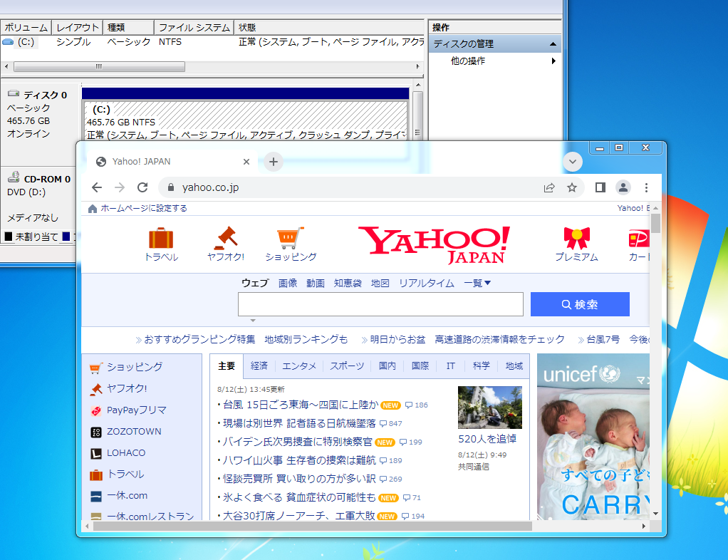Click the profile avatar icon

click(x=623, y=187)
